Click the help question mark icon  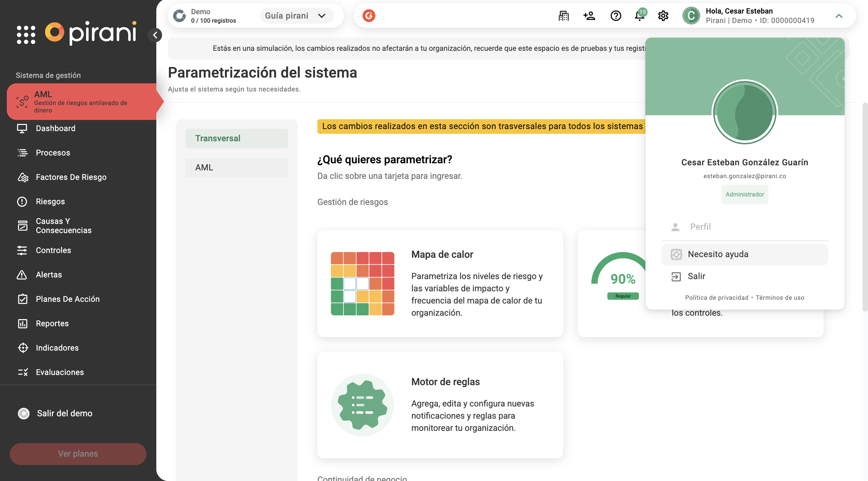point(616,16)
